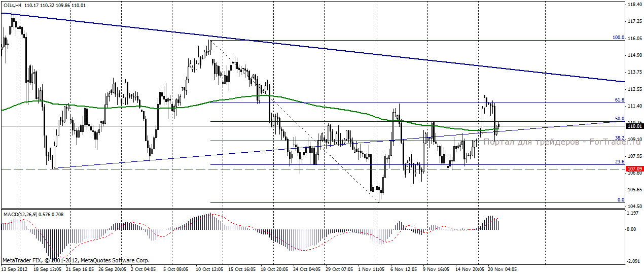Select the Fibonacci 0.0 level label
Screen dimensions: 644x273
pos(621,200)
